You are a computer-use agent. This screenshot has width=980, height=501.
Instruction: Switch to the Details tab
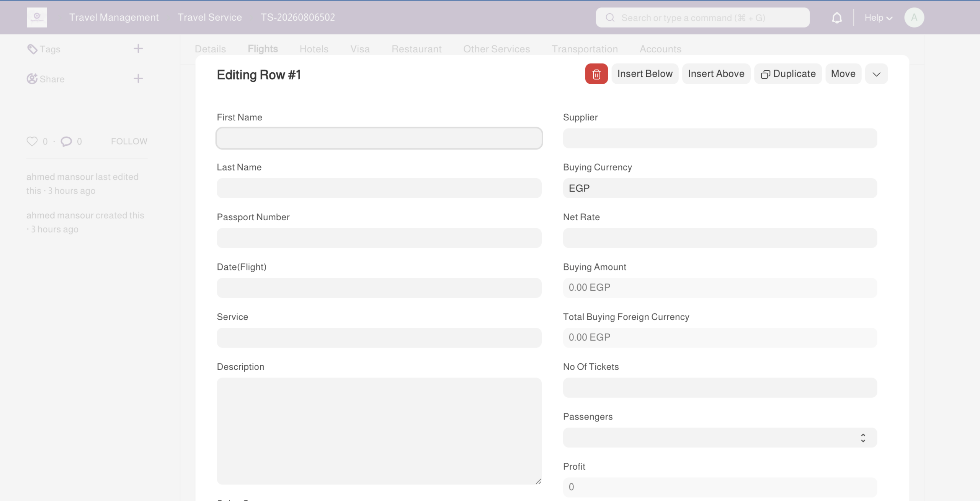(x=210, y=49)
